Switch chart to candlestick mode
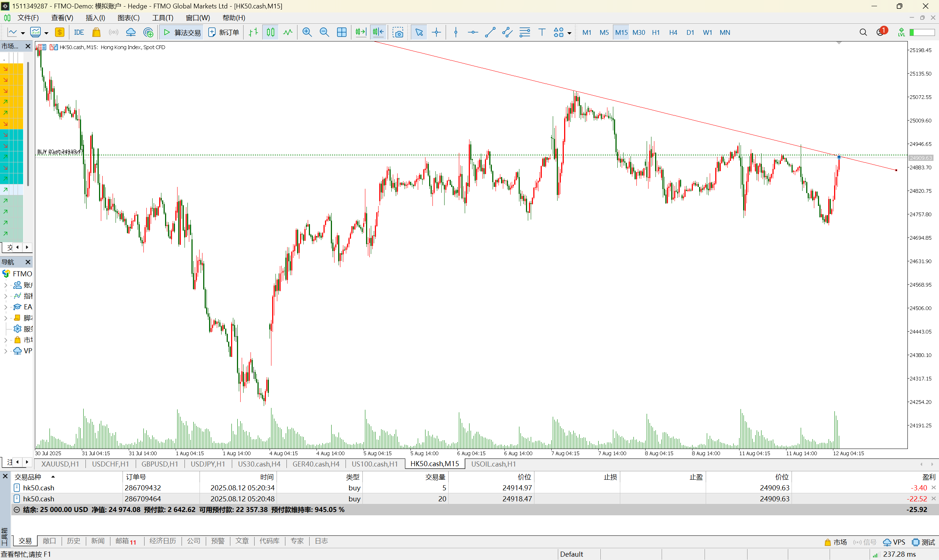Image resolution: width=939 pixels, height=560 pixels. [271, 33]
